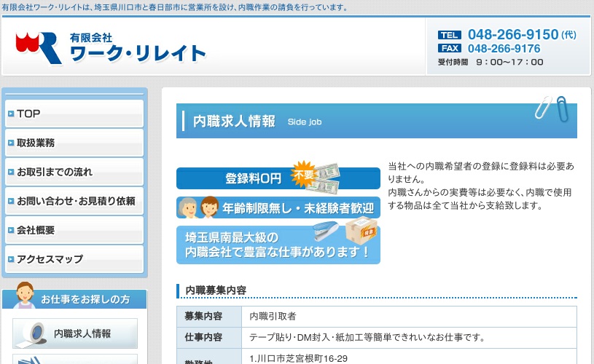Click the red and blue WR logo
This screenshot has height=364, width=594.
click(38, 47)
